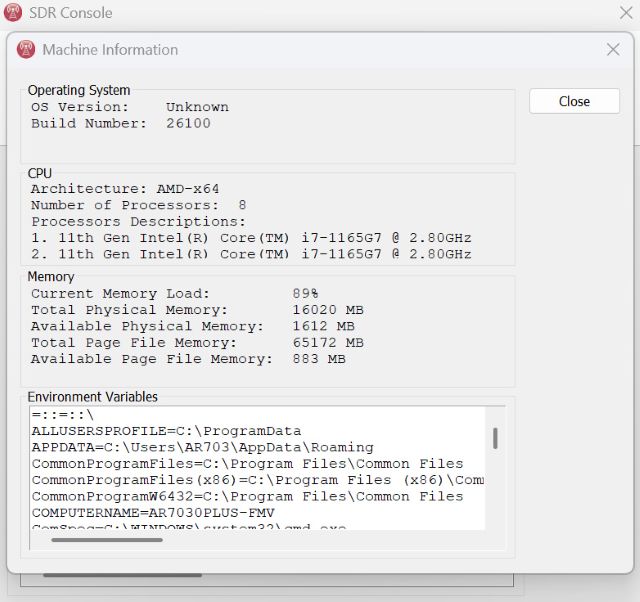Viewport: 640px width, 602px height.
Task: Click the Architecture: AMD-x64 line
Action: (x=125, y=189)
